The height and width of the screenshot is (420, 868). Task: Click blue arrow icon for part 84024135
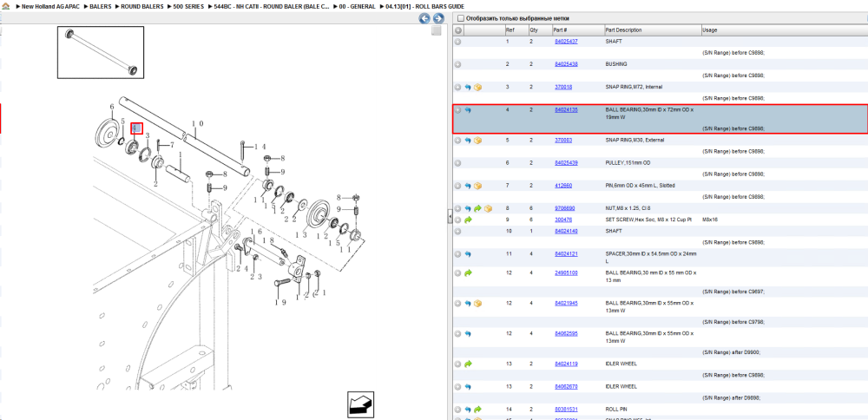(468, 110)
